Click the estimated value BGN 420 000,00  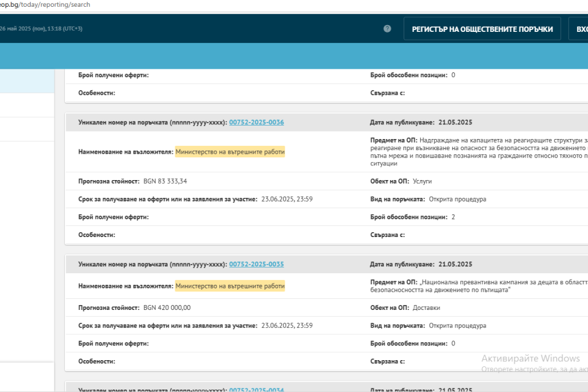coord(167,307)
